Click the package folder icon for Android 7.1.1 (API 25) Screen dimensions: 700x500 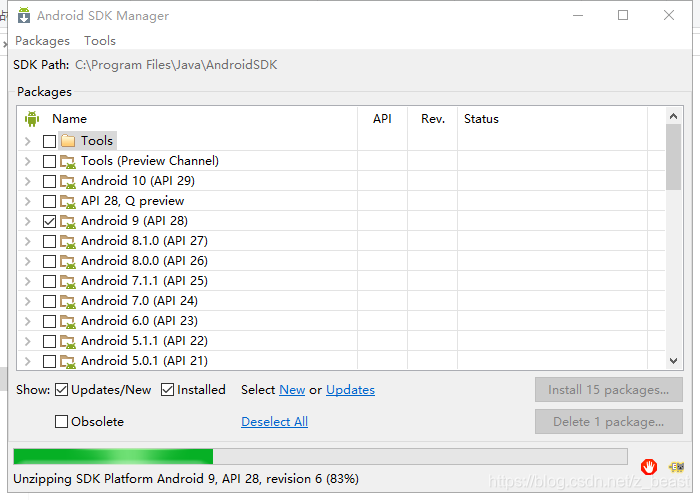pyautogui.click(x=68, y=282)
